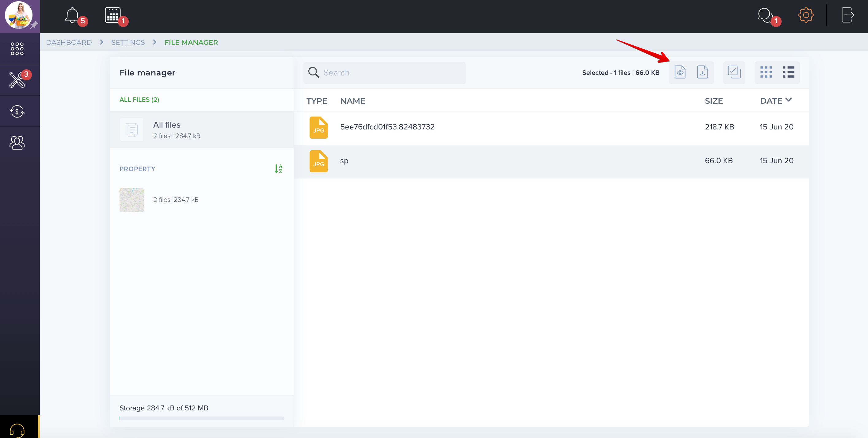Click the 218.7 KB size cell

click(719, 127)
